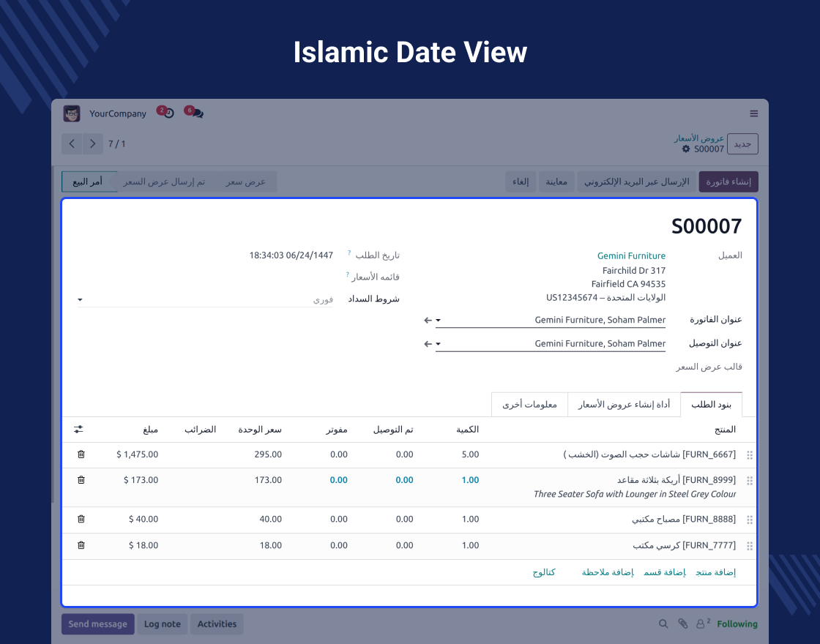Click the order date field
The height and width of the screenshot is (644, 820).
click(x=291, y=256)
